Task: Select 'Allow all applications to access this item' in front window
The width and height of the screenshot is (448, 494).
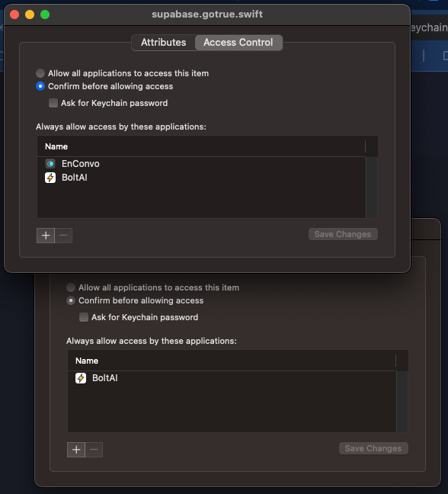Action: coord(40,73)
